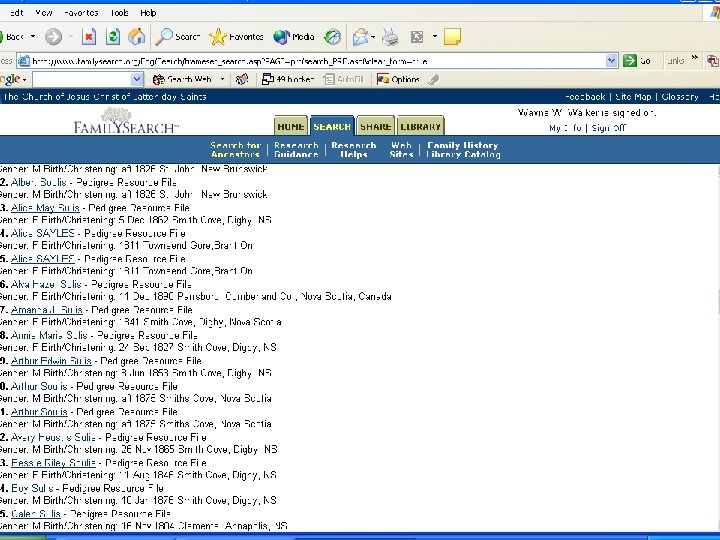The height and width of the screenshot is (540, 720).
Task: Open the Forward button dropdown arrow
Action: click(71, 37)
